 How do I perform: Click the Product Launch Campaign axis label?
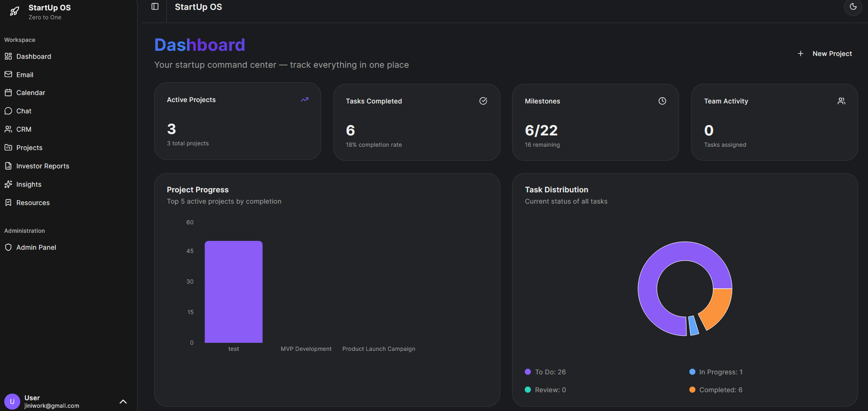click(x=379, y=349)
